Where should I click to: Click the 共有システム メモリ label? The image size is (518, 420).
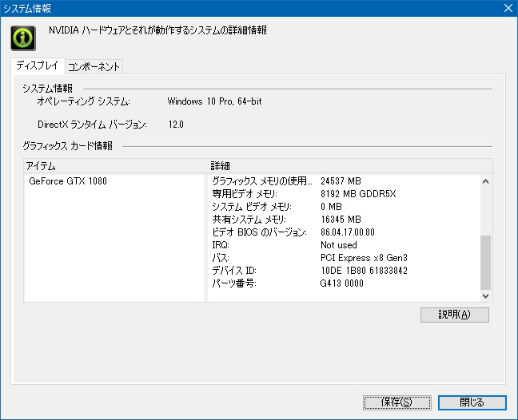[249, 220]
